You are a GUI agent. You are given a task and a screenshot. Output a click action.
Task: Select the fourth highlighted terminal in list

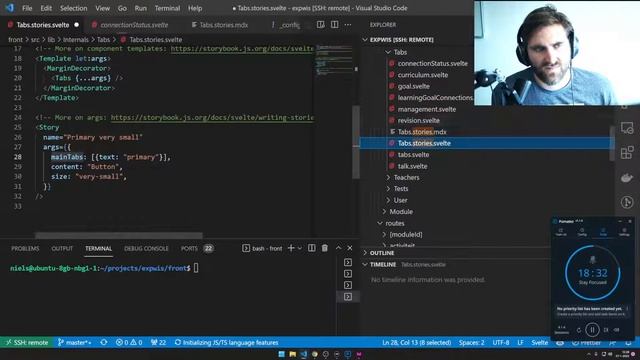point(348,297)
